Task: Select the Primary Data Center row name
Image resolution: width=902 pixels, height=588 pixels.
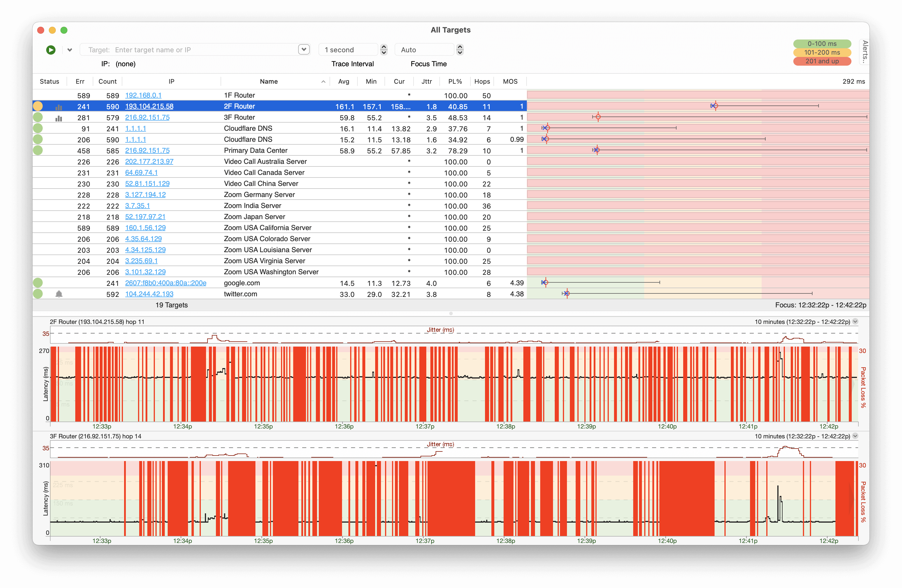Action: coord(256,150)
